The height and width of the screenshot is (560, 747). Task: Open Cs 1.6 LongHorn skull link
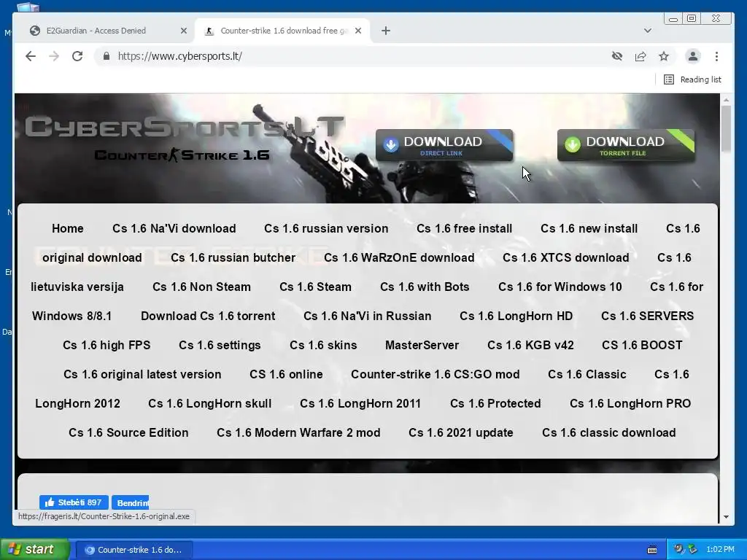pyautogui.click(x=209, y=403)
